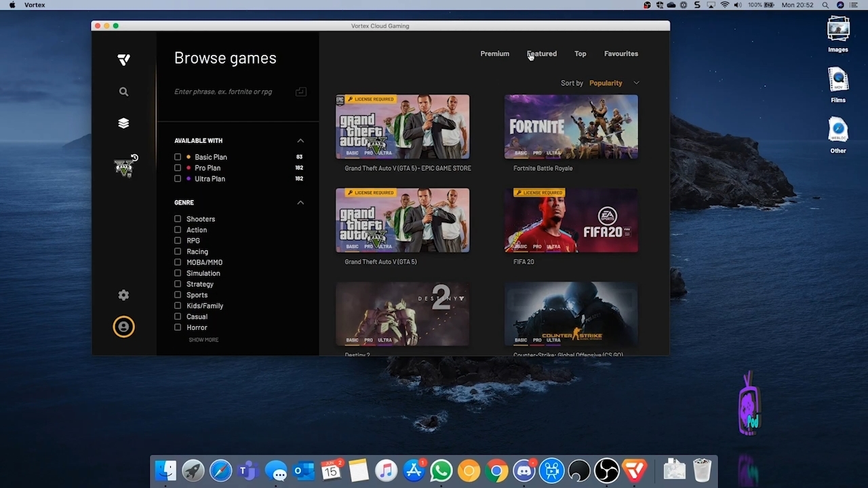Image resolution: width=868 pixels, height=488 pixels.
Task: Enable the Basic Plan filter checkbox
Action: tap(178, 157)
